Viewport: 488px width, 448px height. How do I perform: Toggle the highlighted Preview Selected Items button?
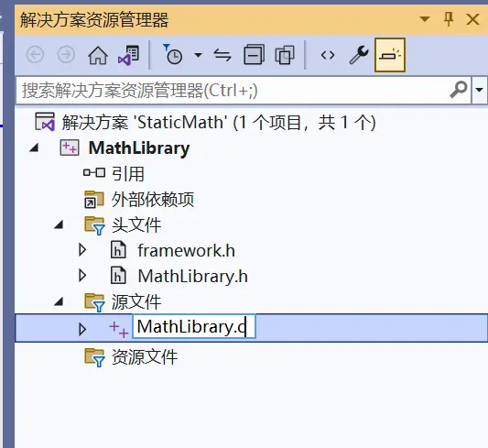click(390, 55)
